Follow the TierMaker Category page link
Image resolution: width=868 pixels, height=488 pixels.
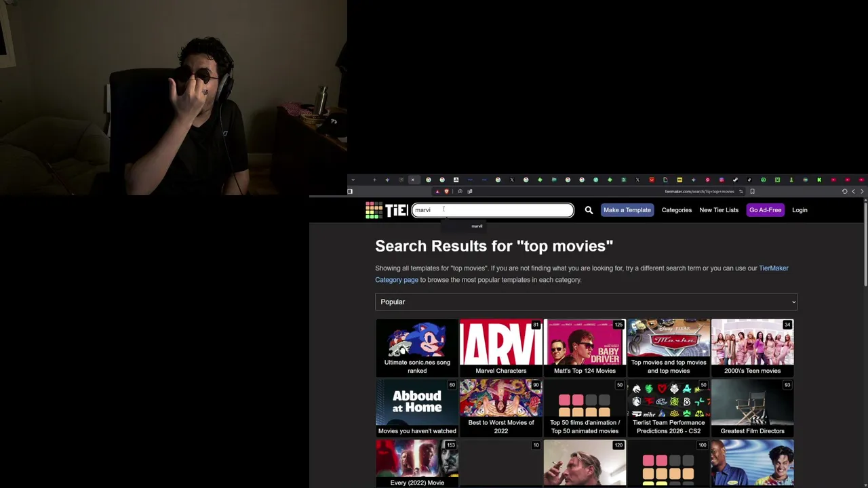(x=582, y=274)
